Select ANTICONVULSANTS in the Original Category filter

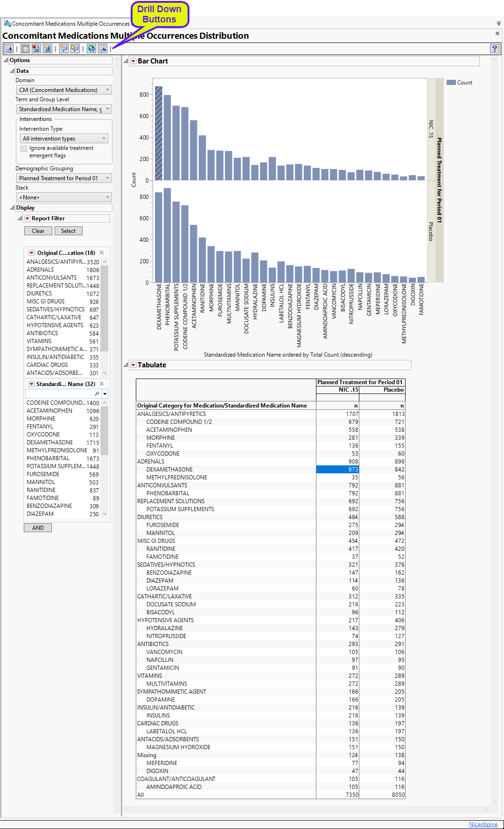click(63, 278)
